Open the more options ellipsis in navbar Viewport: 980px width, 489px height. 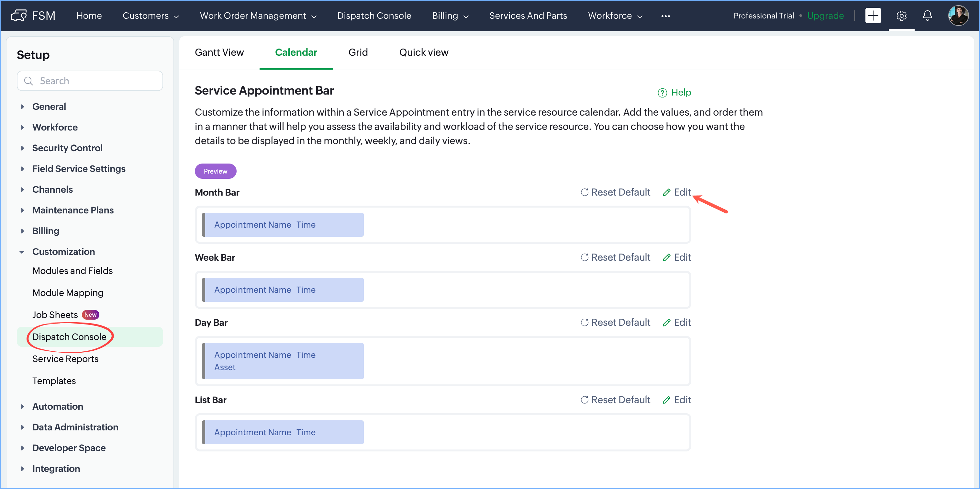[665, 16]
